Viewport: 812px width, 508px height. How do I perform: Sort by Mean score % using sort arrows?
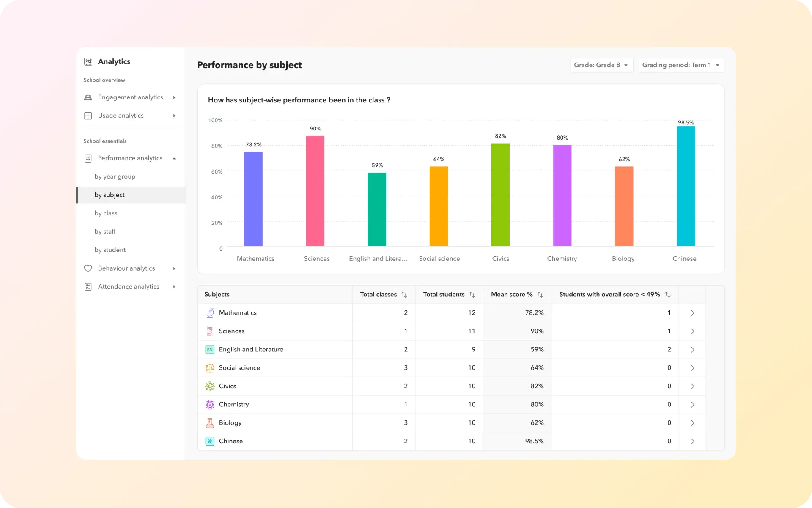[540, 295]
